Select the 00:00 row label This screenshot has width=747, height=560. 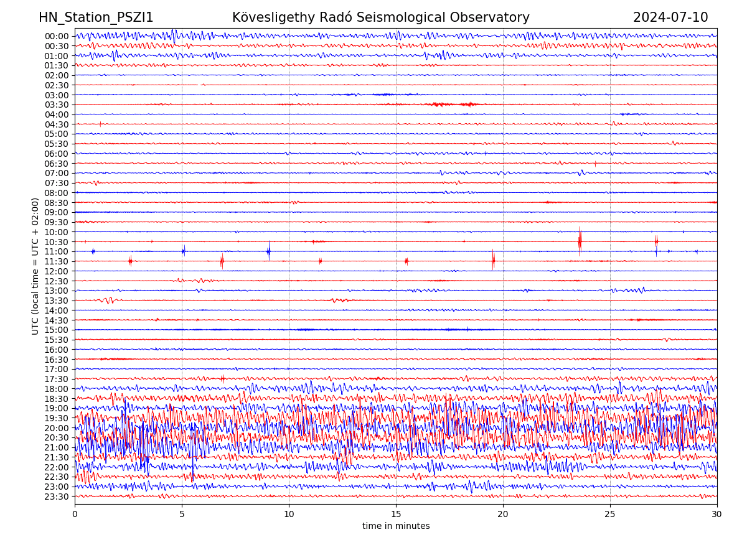pyautogui.click(x=56, y=36)
